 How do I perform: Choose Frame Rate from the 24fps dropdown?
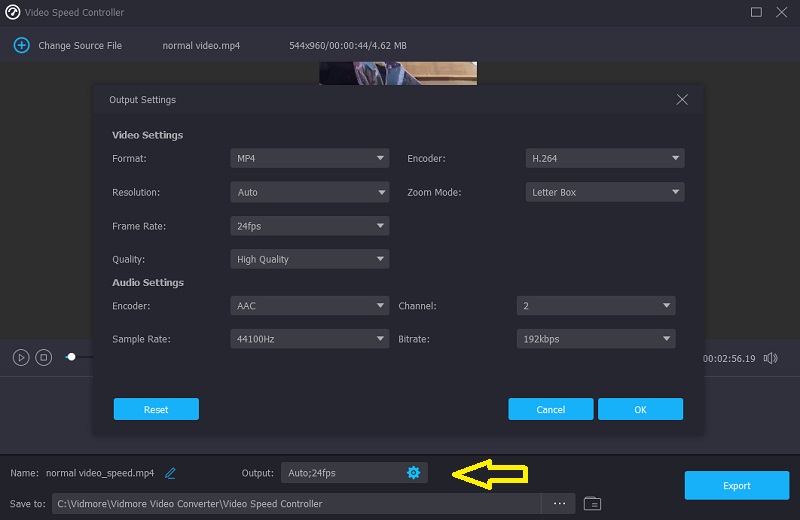(x=309, y=226)
